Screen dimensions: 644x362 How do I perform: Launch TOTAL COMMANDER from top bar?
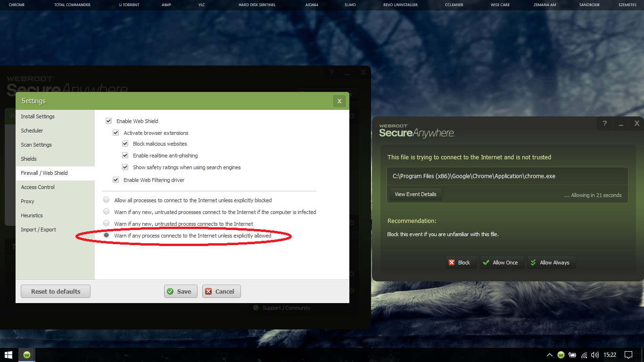(72, 5)
